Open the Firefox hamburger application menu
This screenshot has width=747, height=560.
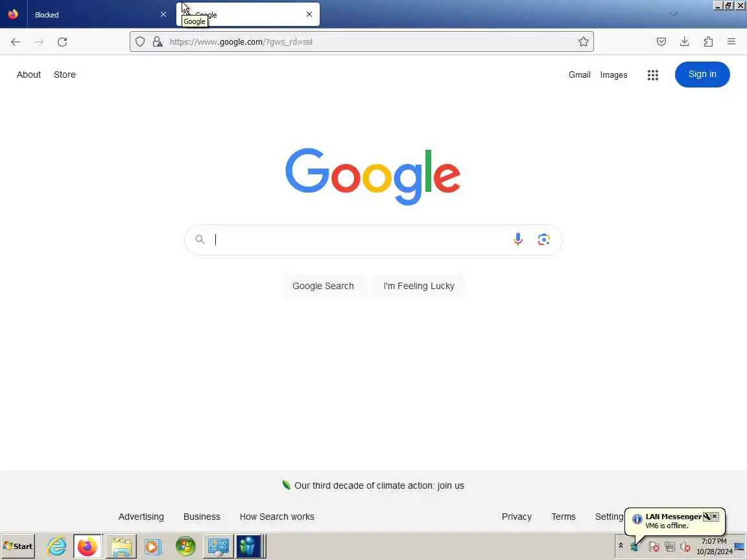731,42
